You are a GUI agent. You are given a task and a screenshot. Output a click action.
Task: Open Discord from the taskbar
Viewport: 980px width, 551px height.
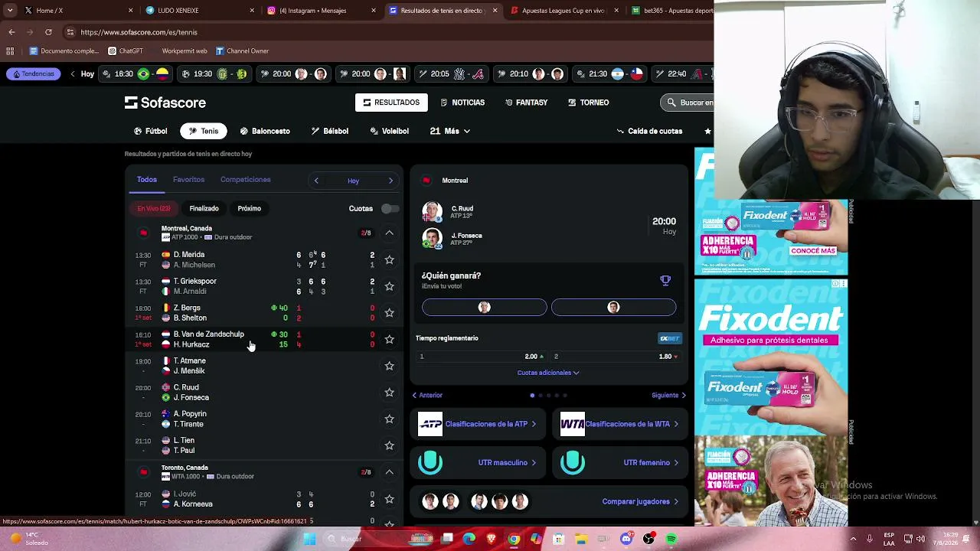pos(626,540)
